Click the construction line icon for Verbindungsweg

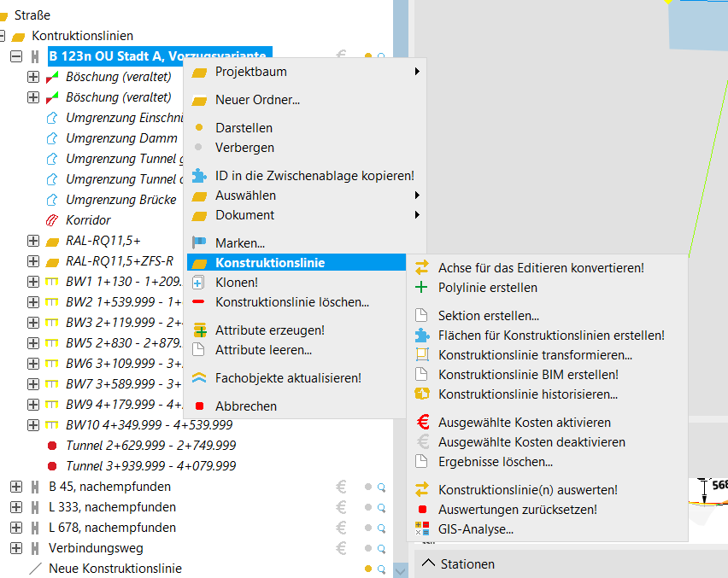point(35,548)
